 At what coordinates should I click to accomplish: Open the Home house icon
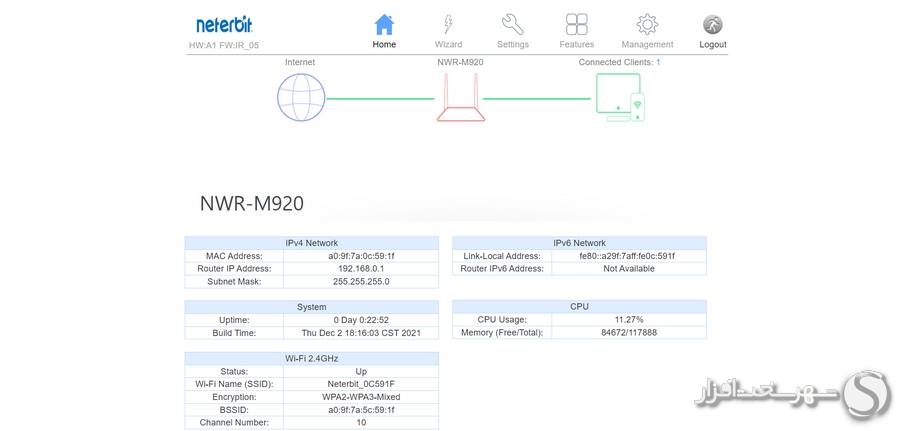[384, 25]
